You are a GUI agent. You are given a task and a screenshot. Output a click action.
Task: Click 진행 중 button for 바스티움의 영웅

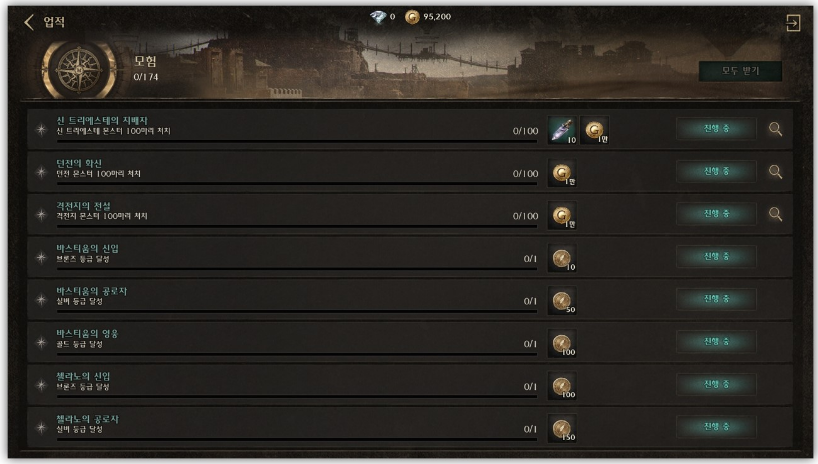716,342
